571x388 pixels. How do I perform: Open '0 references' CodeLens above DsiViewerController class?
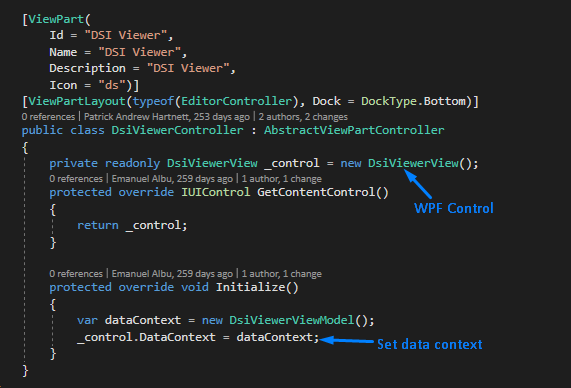pos(48,117)
